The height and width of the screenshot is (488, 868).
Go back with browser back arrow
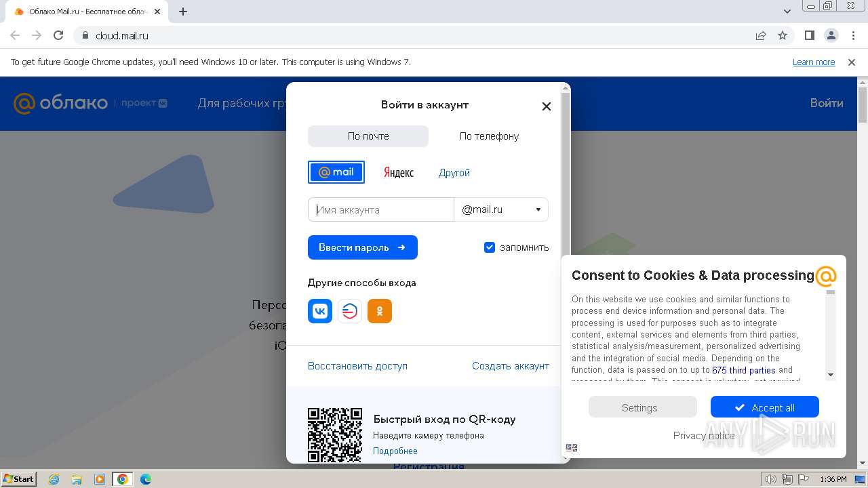15,35
